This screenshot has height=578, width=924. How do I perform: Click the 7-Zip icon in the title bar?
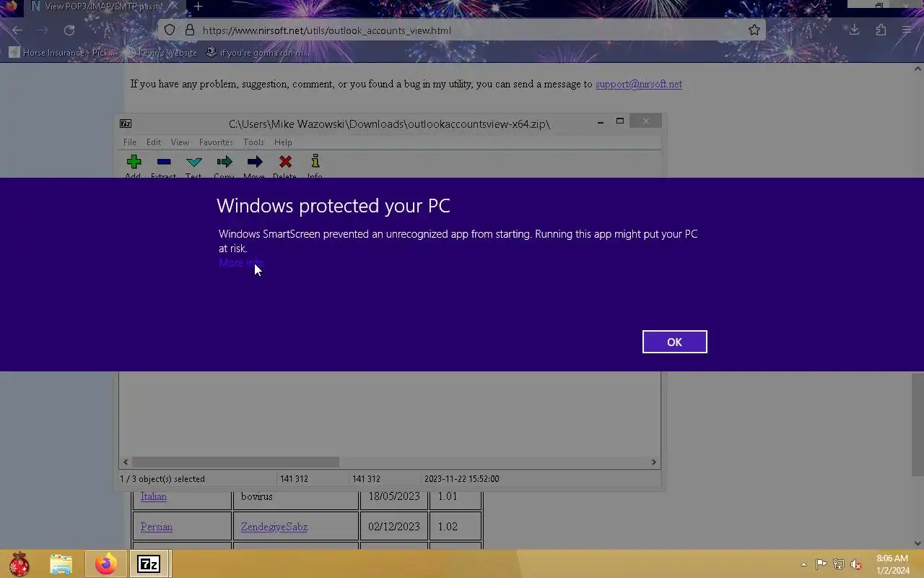click(126, 124)
